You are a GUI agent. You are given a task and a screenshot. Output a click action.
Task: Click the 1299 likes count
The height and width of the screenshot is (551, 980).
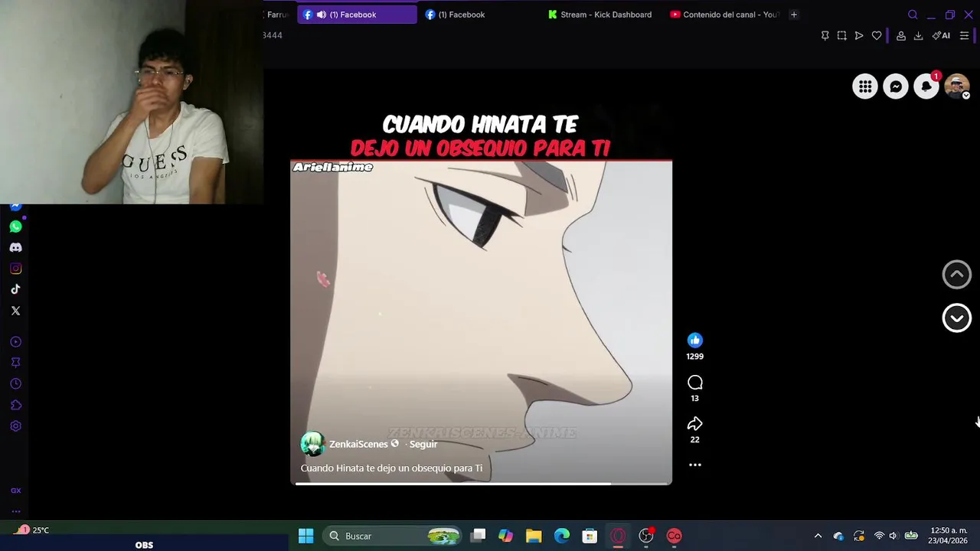(x=694, y=357)
